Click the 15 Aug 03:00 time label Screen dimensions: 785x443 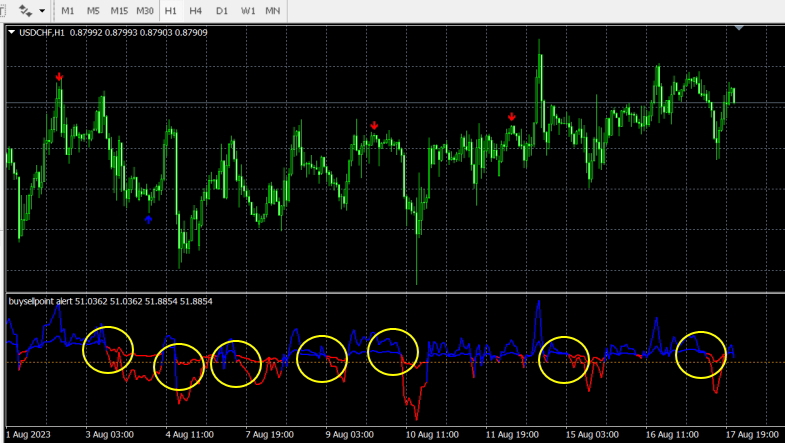click(592, 434)
